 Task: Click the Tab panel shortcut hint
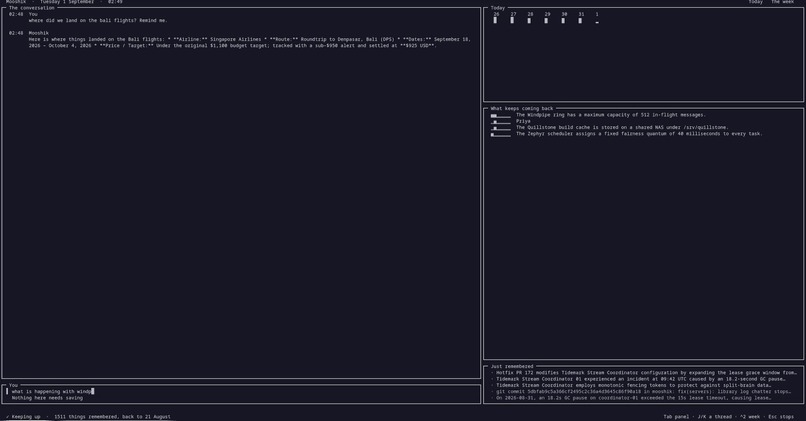[676, 417]
